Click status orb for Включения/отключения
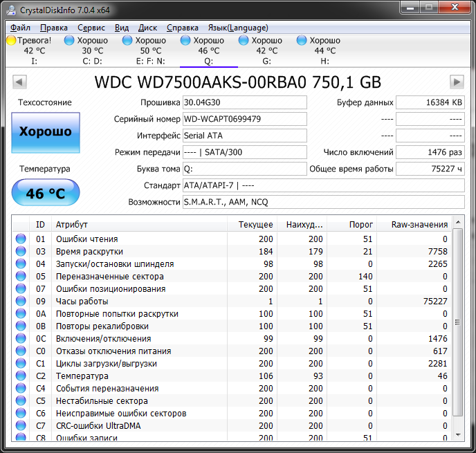This screenshot has width=476, height=453. [21, 338]
